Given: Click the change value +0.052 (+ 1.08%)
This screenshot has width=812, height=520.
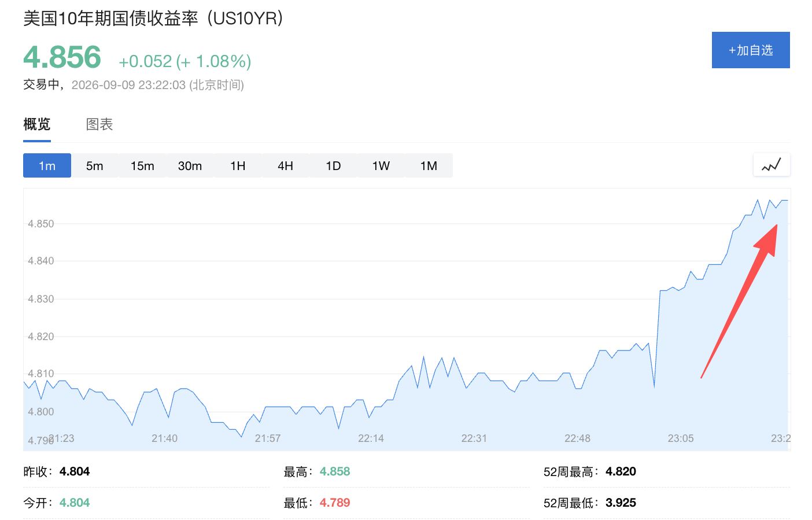Looking at the screenshot, I should (185, 61).
